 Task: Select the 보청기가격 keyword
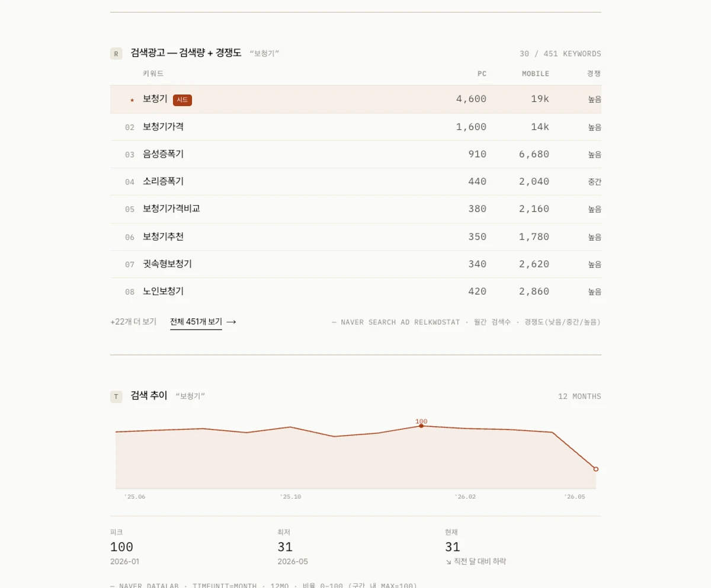pos(163,127)
